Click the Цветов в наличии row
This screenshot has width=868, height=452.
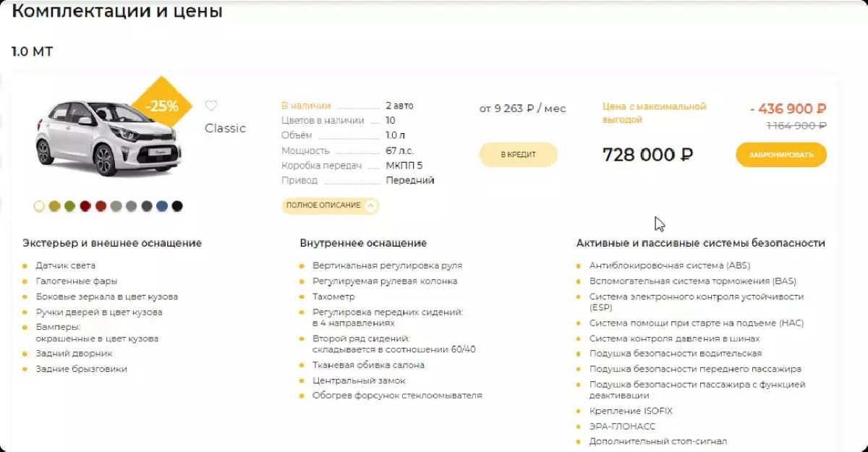pyautogui.click(x=339, y=120)
